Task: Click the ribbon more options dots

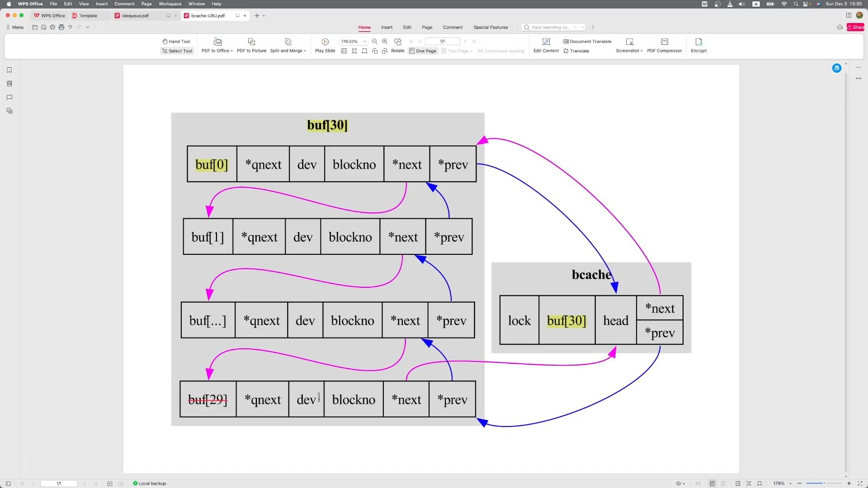Action: click(x=593, y=28)
